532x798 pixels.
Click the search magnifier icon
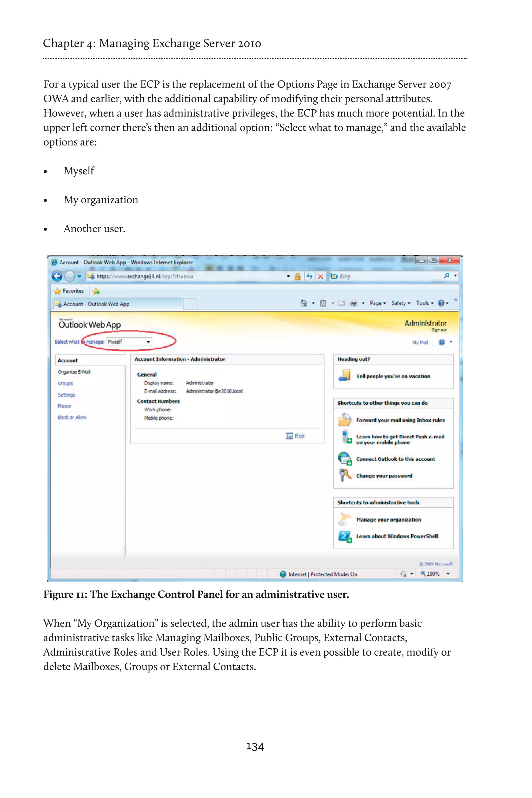[447, 276]
